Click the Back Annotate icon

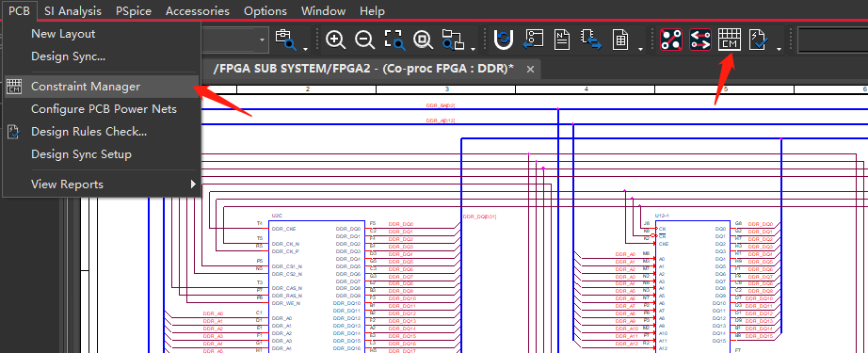click(534, 40)
